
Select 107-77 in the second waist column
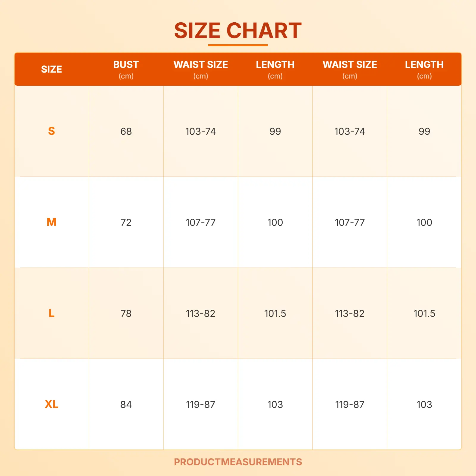point(350,223)
